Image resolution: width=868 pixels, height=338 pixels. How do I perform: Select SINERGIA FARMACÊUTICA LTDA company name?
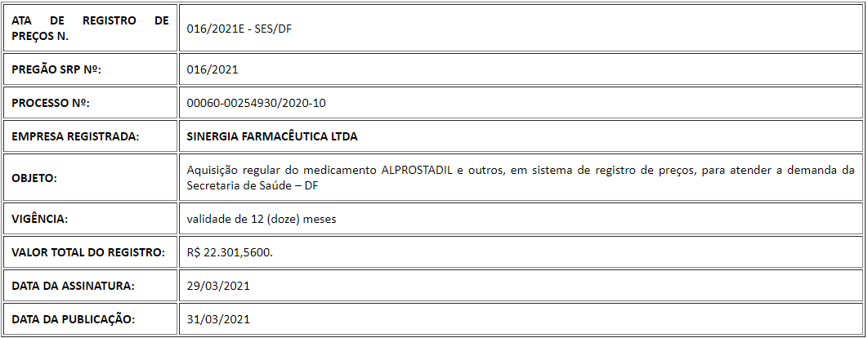272,136
